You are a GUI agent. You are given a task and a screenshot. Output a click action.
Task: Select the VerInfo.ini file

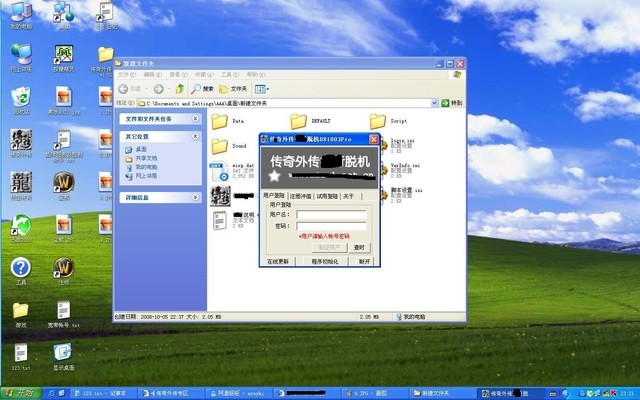coord(400,170)
